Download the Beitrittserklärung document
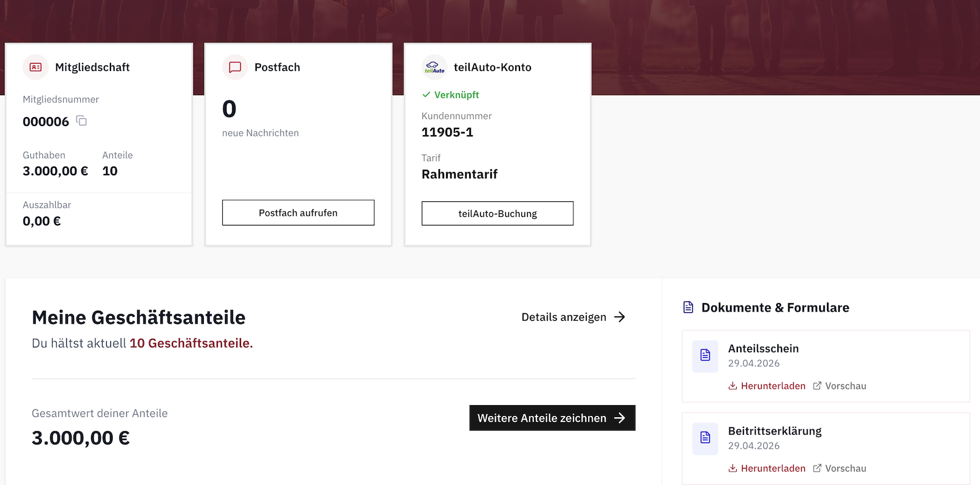 pos(772,469)
